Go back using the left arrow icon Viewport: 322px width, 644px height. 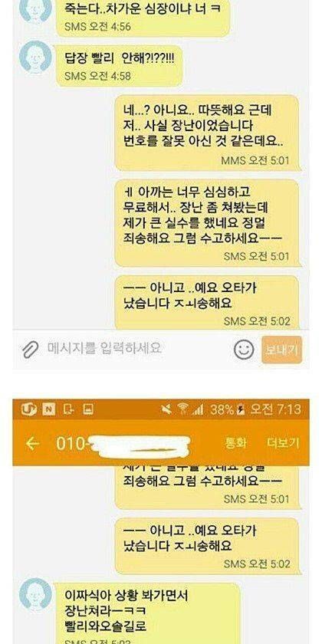pos(32,444)
